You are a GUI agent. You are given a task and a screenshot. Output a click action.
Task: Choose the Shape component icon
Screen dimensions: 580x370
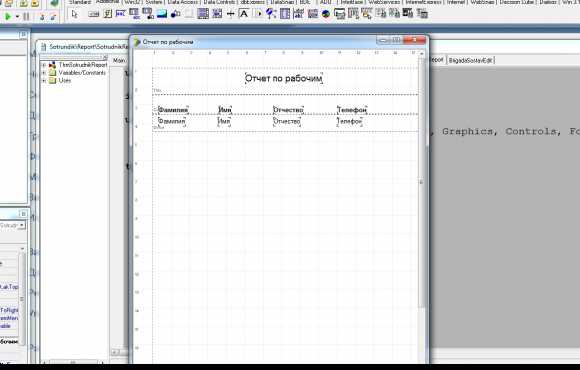pos(175,14)
